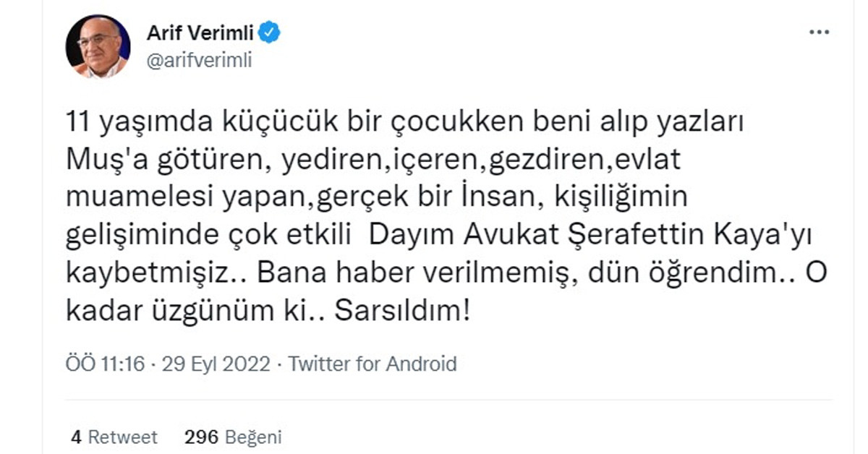Click the retweet count number 4
The image size is (868, 454).
click(x=75, y=437)
